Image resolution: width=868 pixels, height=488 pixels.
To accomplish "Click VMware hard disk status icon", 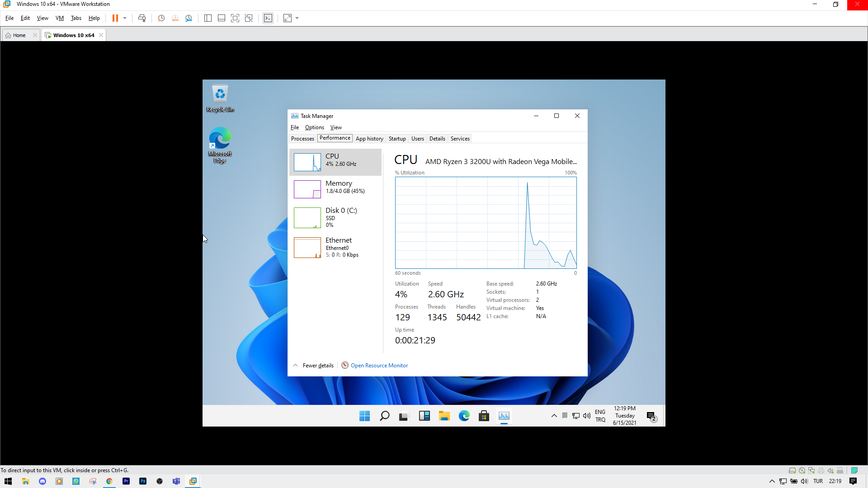I will click(x=792, y=470).
